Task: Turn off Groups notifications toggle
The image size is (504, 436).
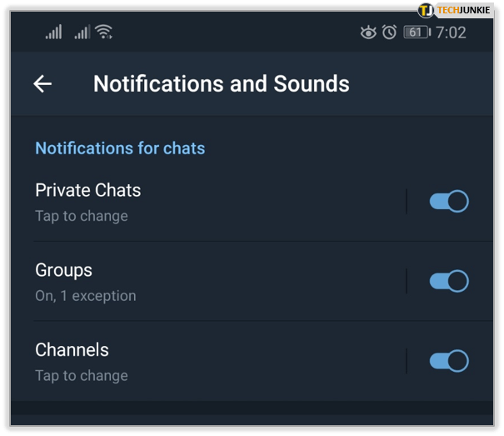Action: [449, 281]
